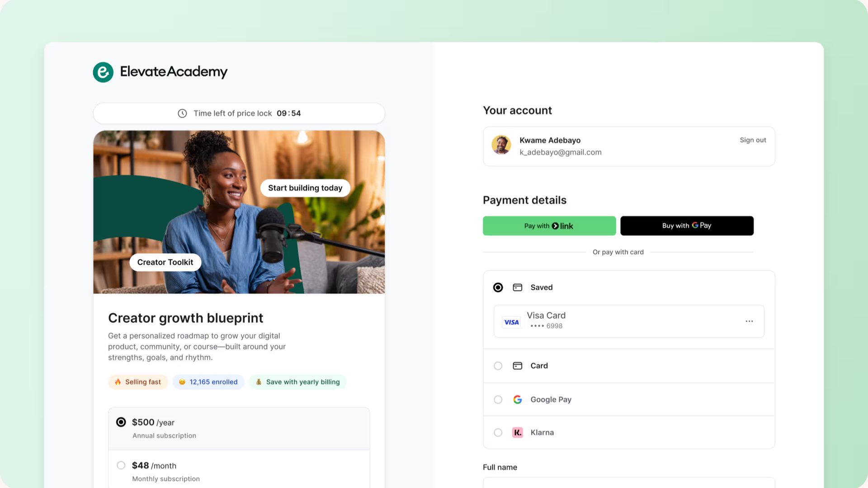Viewport: 868px width, 488px height.
Task: Click the card icon next to Saved
Action: pos(518,287)
